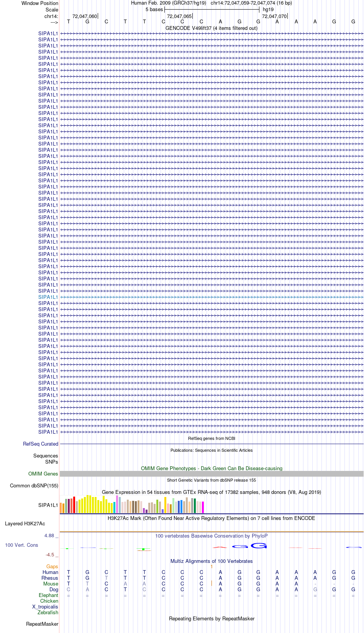Click the orange '1' marker in the Gaps row
Screen dimensions: 364x633
point(212,566)
